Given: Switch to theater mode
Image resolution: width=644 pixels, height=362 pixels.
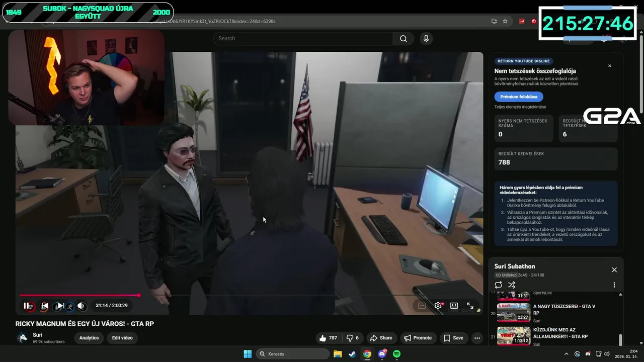Looking at the screenshot, I should [454, 306].
